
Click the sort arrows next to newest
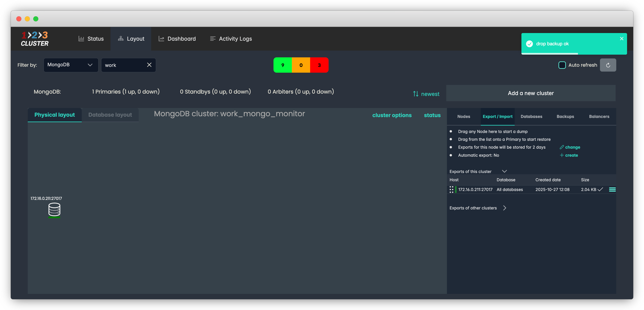[416, 94]
